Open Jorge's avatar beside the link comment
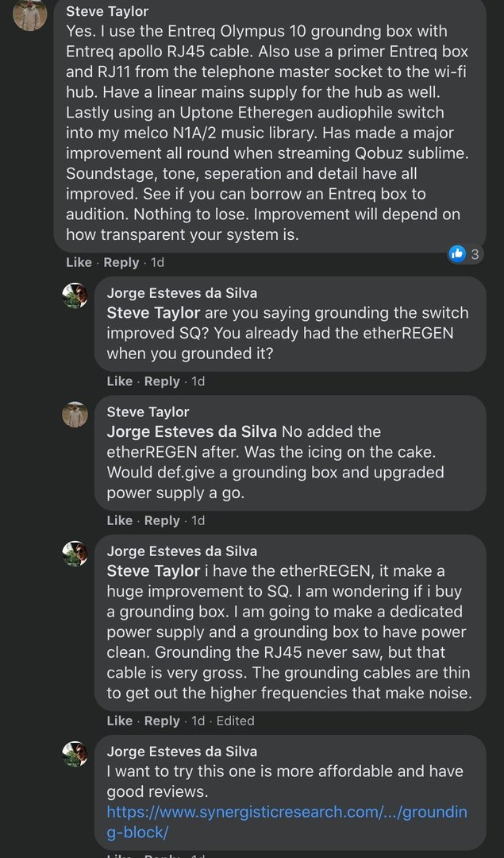 tap(75, 753)
